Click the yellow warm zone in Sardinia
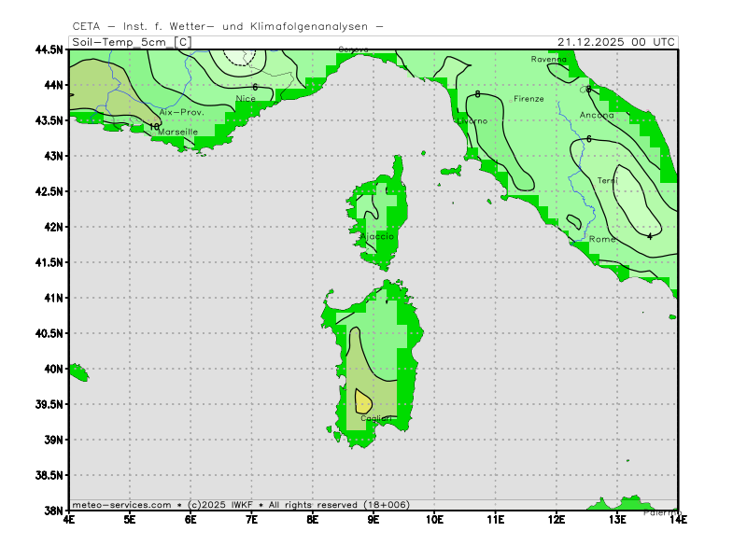 362,402
